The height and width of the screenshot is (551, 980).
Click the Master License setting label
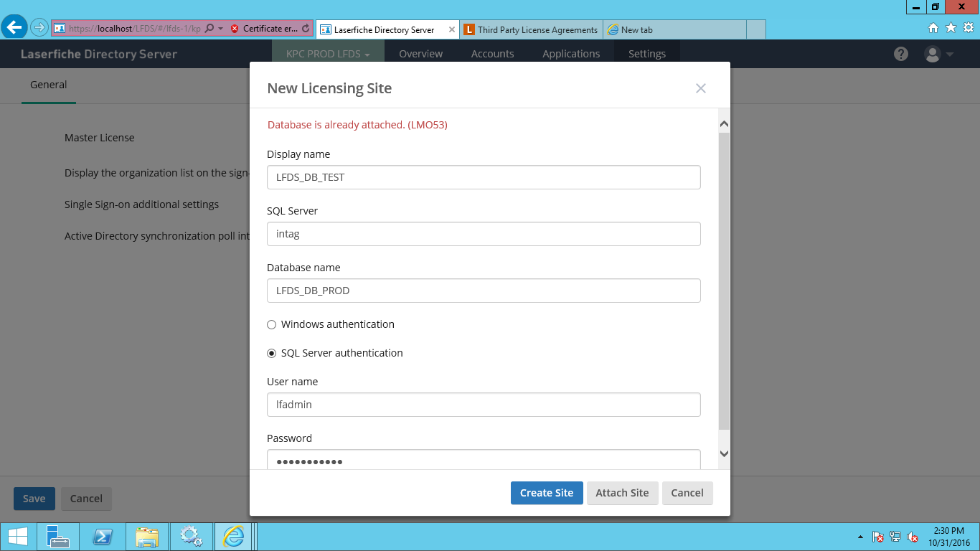pyautogui.click(x=100, y=138)
